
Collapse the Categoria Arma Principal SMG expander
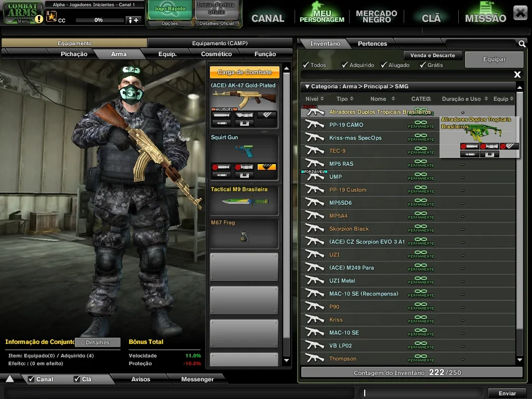[307, 87]
